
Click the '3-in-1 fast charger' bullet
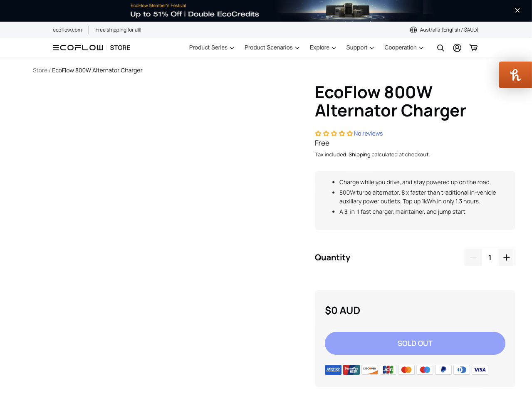(402, 212)
